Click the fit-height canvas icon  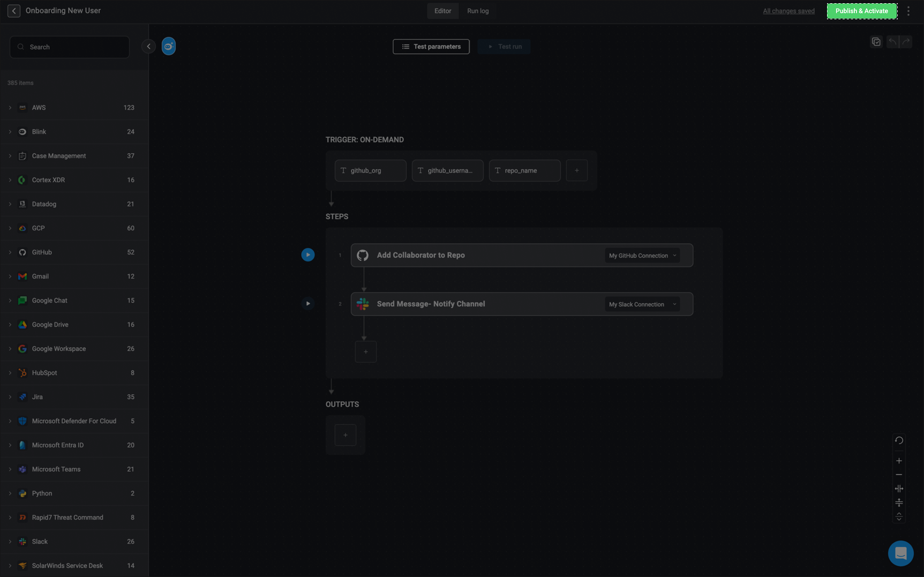[899, 503]
